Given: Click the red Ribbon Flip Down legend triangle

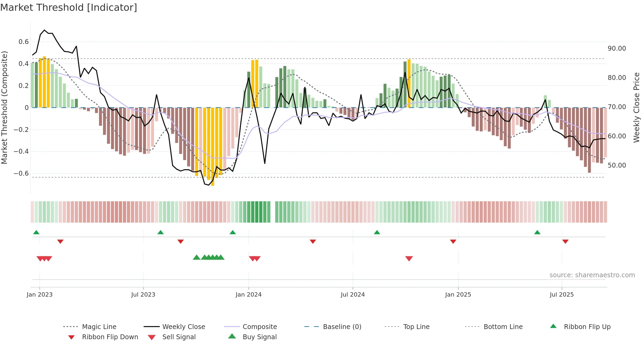Looking at the screenshot, I should click(x=71, y=337).
